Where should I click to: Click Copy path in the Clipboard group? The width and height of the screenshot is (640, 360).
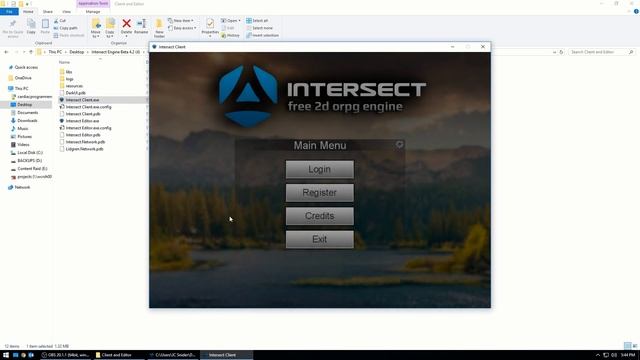tap(65, 28)
